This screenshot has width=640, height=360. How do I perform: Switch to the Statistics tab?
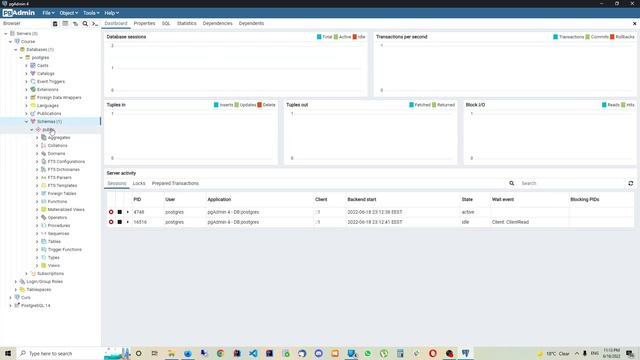187,24
